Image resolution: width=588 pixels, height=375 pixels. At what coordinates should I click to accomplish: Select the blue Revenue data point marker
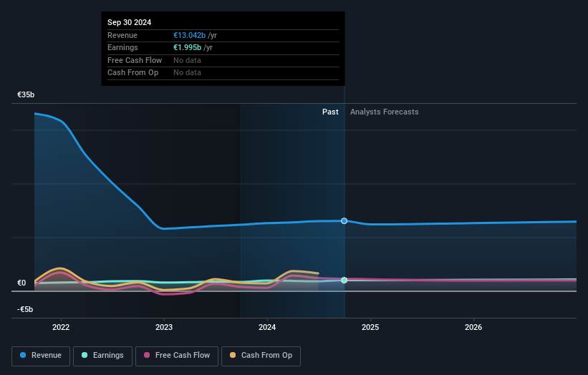[x=344, y=221]
